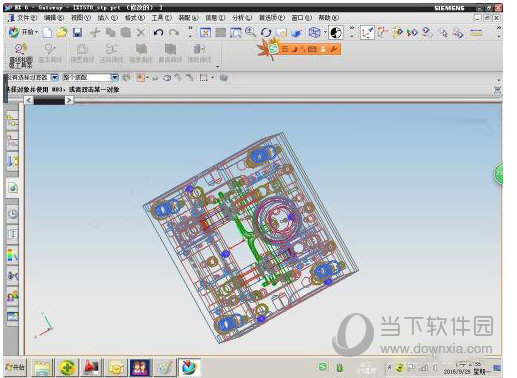517x378 pixels.
Task: Open the 整个装配 selection scope dropdown
Action: click(114, 77)
